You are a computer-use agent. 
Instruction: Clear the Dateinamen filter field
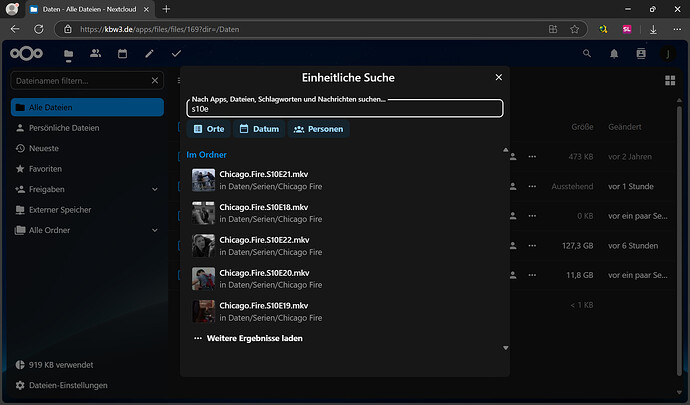[154, 80]
